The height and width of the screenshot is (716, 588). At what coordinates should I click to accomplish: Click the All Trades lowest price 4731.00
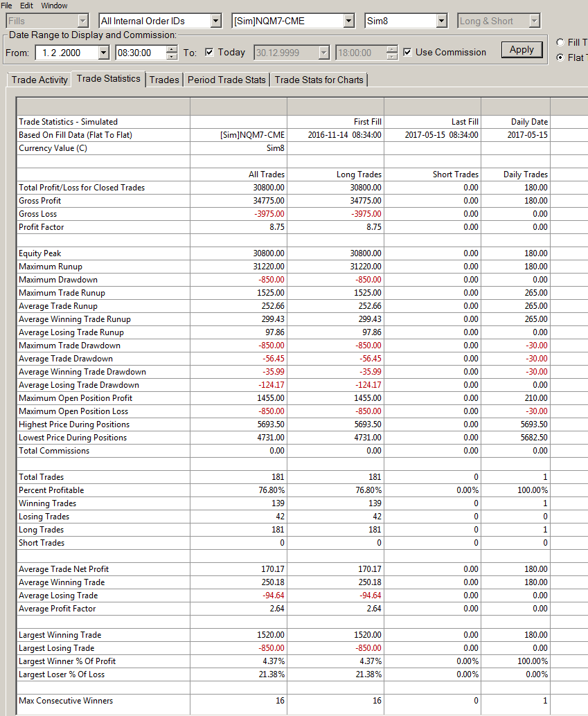271,438
